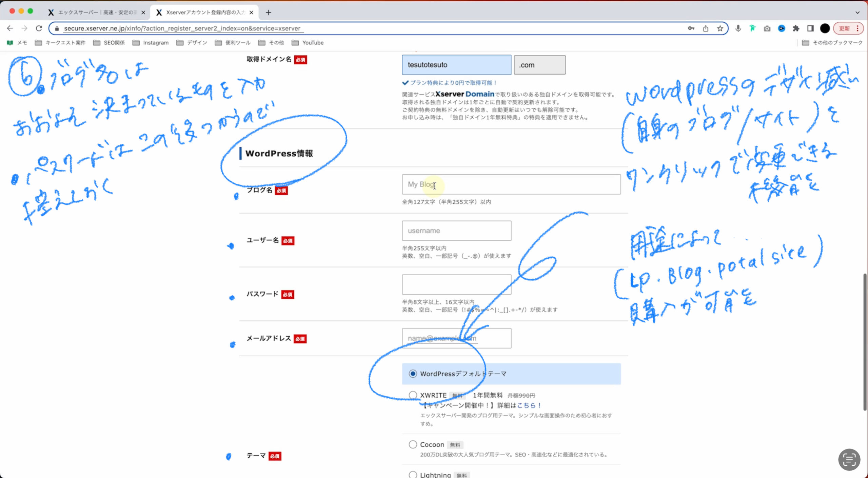Open the share icon in the address bar

pyautogui.click(x=706, y=28)
